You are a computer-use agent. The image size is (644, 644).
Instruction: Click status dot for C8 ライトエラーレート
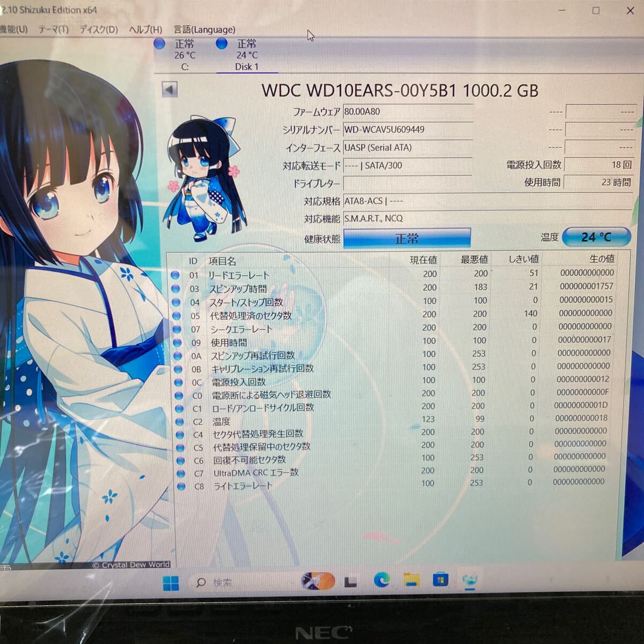pos(181,486)
